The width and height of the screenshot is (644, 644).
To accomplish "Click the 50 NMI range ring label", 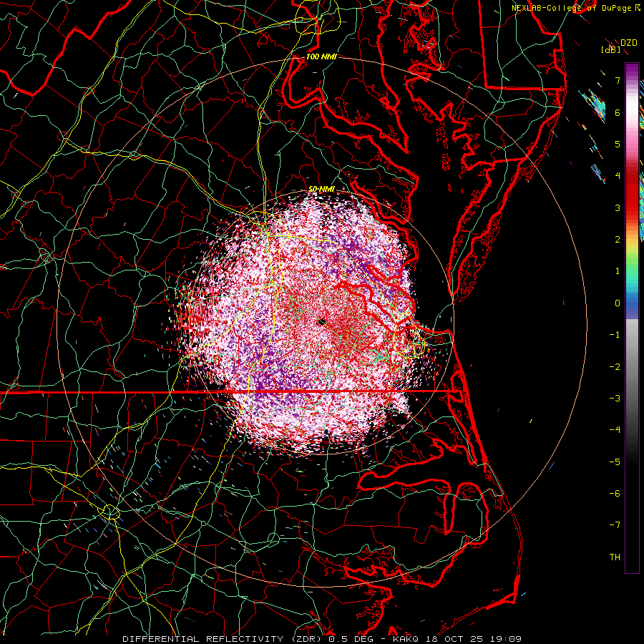I will 321,189.
